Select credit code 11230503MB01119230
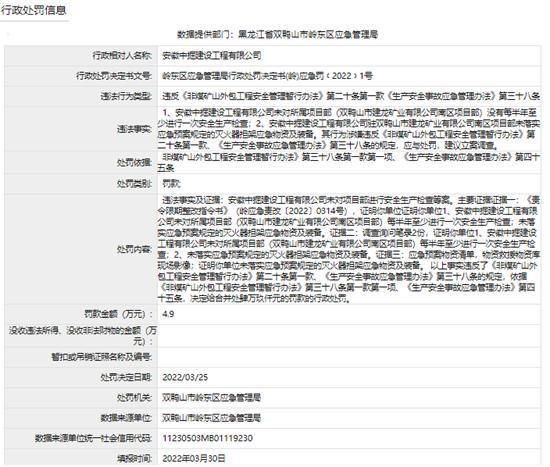Screen dimensions: 550x467 coord(208,438)
